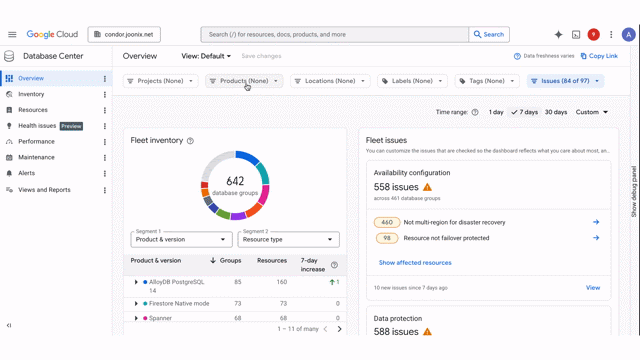
Task: Open the Locations (None) filter
Action: [330, 81]
